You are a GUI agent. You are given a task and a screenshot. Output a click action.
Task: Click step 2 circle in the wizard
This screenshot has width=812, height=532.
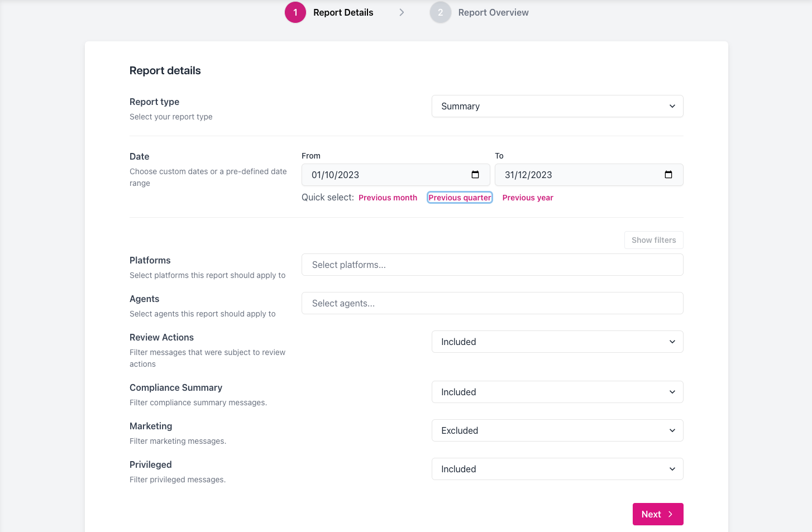(x=440, y=12)
